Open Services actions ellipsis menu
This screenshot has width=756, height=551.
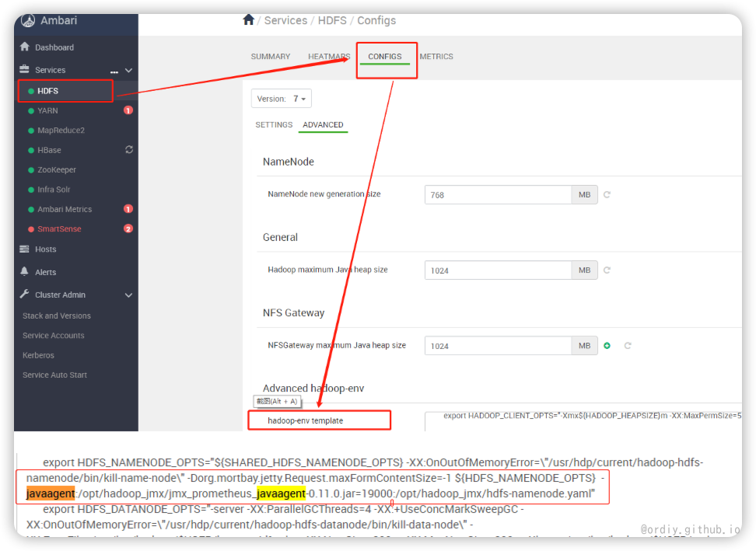114,71
